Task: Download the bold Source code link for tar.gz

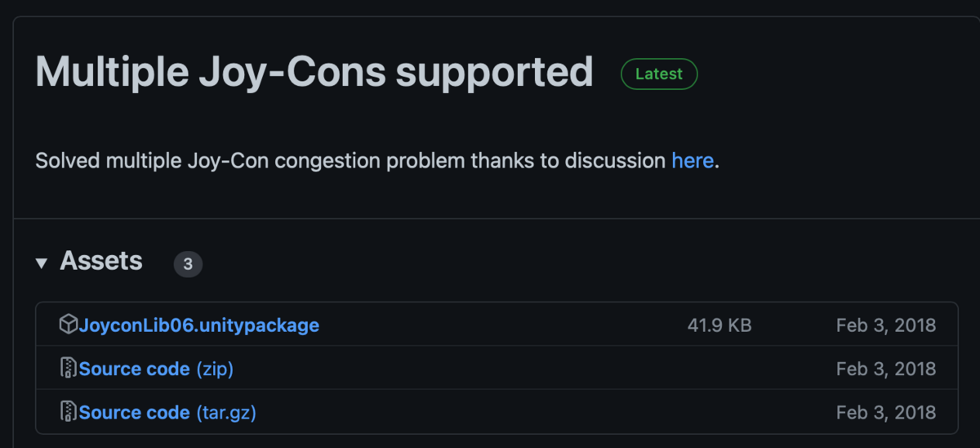Action: point(134,413)
